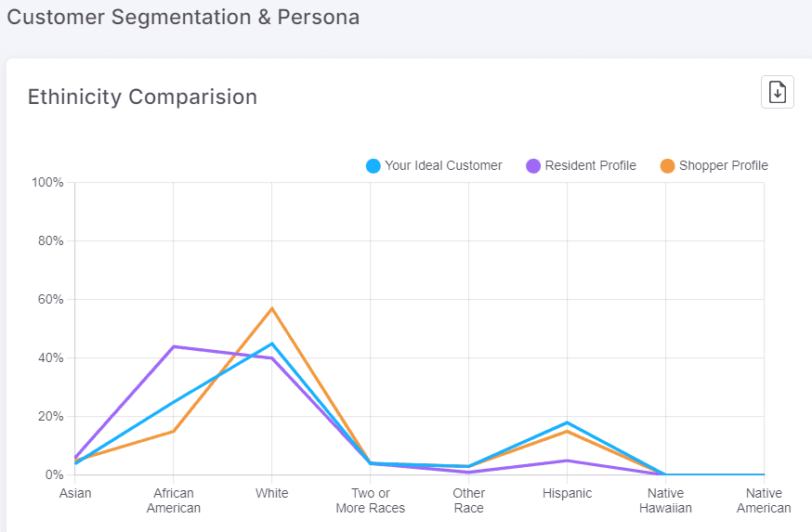
Task: Click the Native Hawaiian axis label
Action: [665, 500]
